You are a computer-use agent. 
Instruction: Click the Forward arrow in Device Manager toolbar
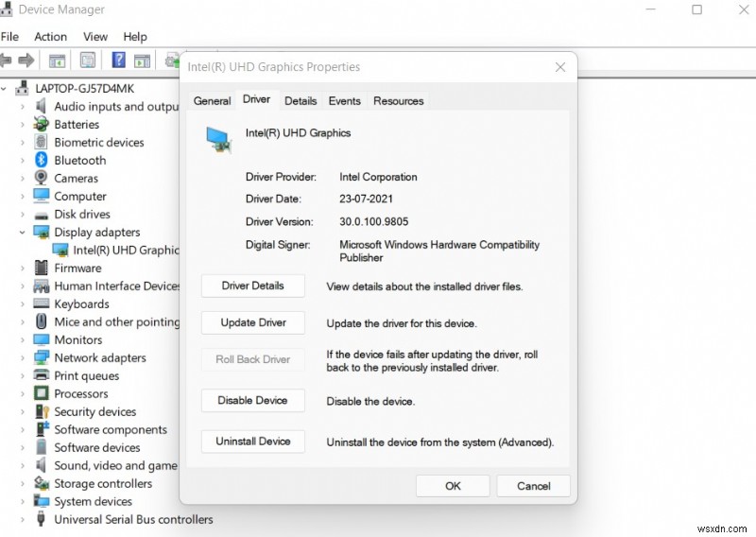point(26,61)
